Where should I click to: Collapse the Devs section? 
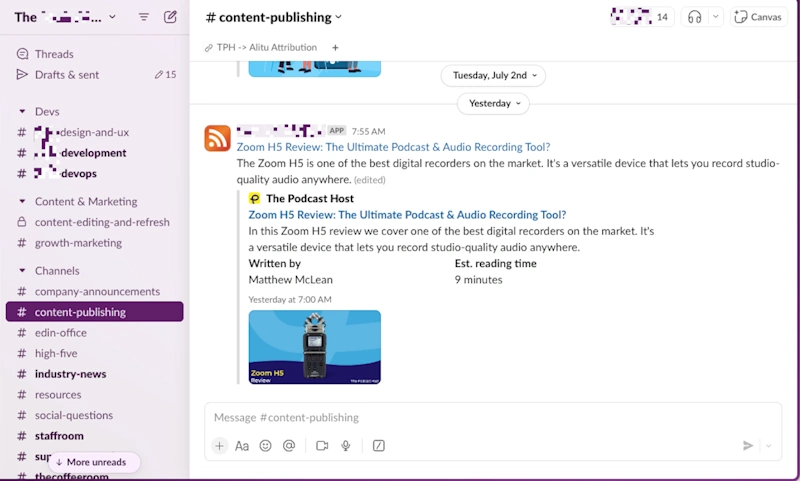click(22, 111)
